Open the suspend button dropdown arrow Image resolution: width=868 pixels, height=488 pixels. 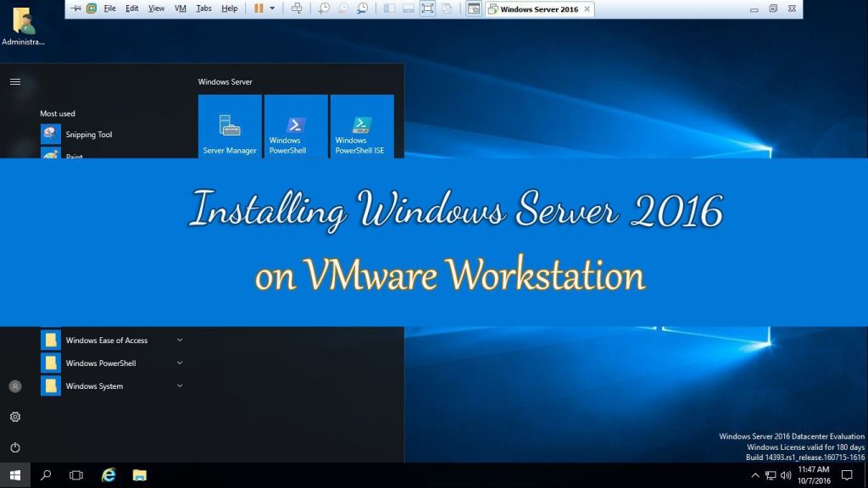(273, 8)
